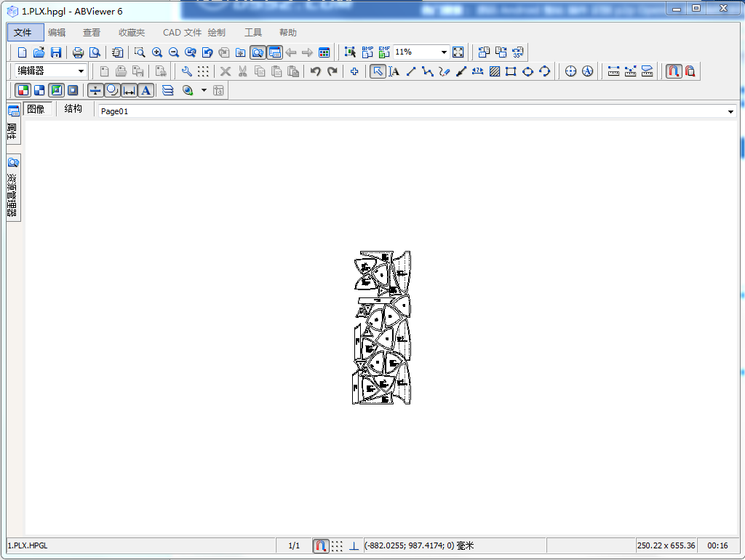This screenshot has width=745, height=560.
Task: Toggle the black/white color drawing mode swatch
Action: pyautogui.click(x=39, y=90)
